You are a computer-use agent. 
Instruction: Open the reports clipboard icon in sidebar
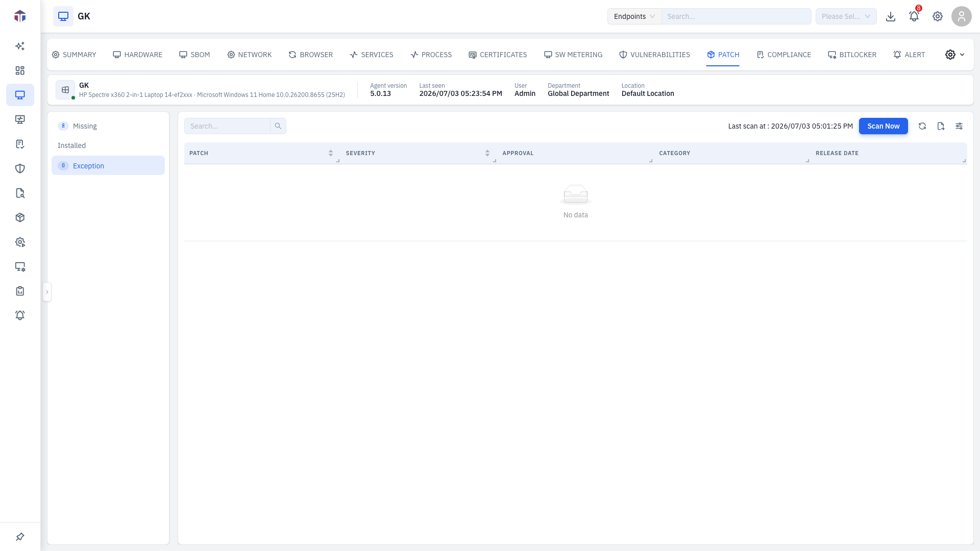point(20,291)
